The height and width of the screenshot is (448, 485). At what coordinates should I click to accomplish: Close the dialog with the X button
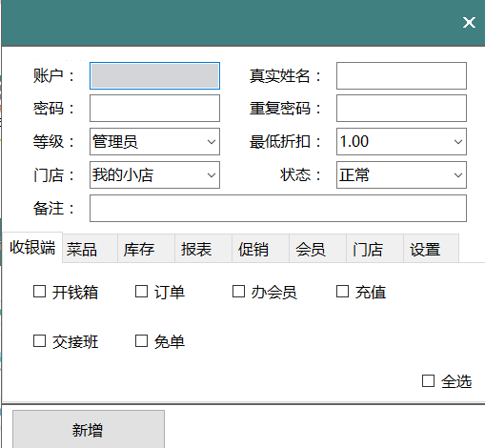tap(469, 23)
